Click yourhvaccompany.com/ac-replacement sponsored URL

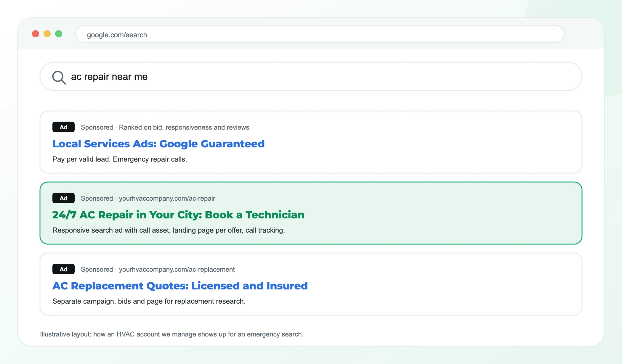point(177,269)
